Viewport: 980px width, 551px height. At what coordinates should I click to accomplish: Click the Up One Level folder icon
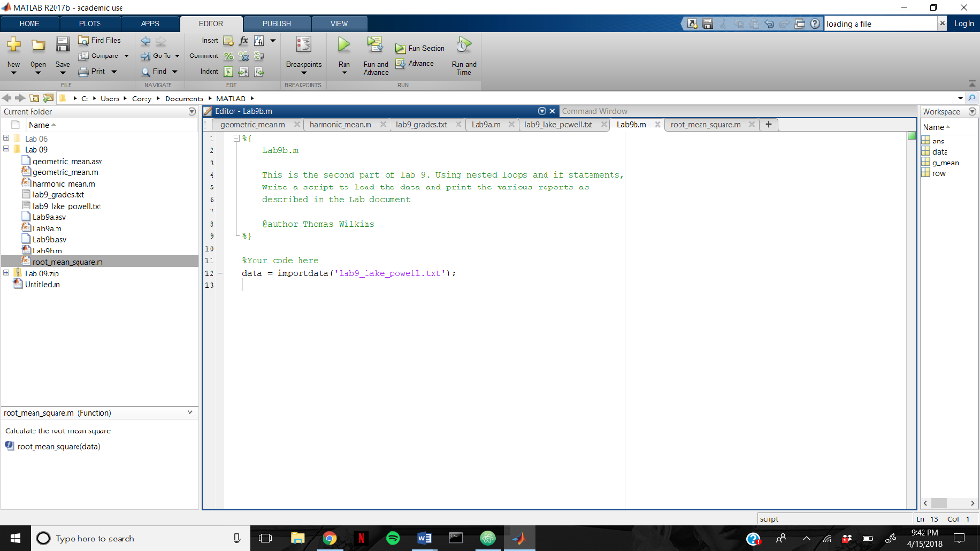(x=34, y=99)
